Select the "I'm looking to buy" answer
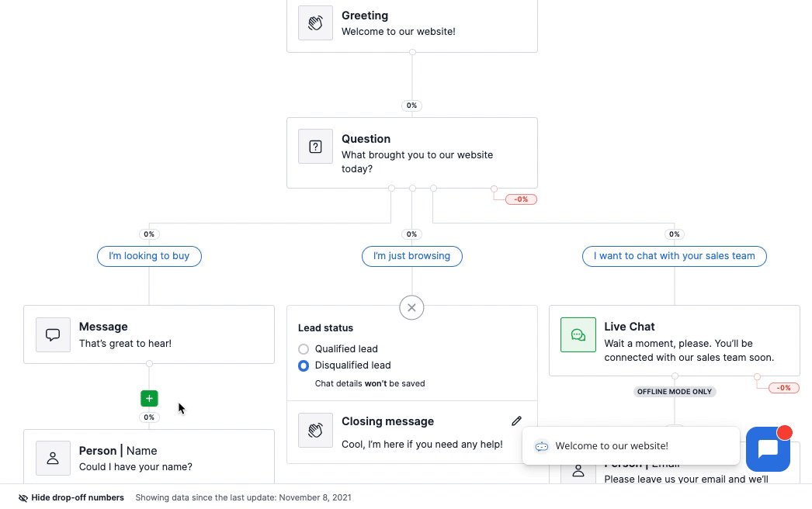The width and height of the screenshot is (812, 509). click(x=149, y=256)
